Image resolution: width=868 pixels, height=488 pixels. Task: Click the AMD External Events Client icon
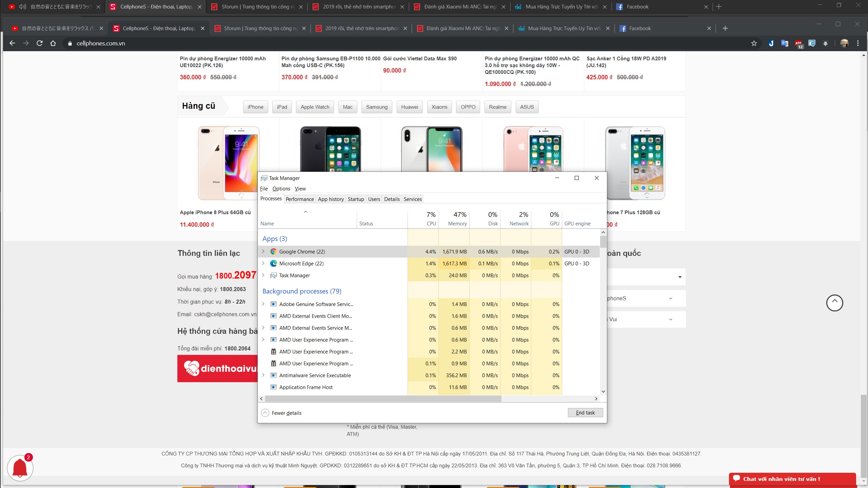273,316
